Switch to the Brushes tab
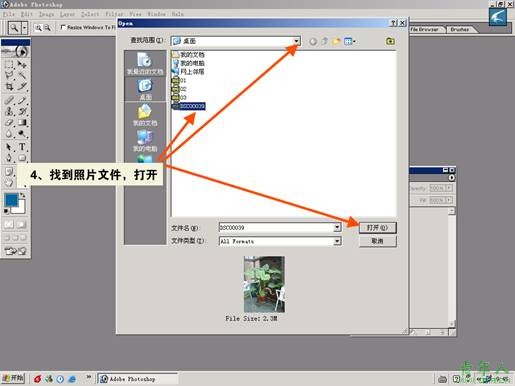The width and height of the screenshot is (515, 386). [x=460, y=29]
